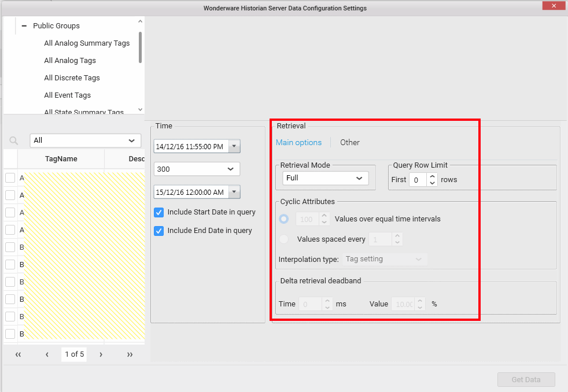Click the Get Data button
The image size is (568, 392).
click(x=526, y=380)
